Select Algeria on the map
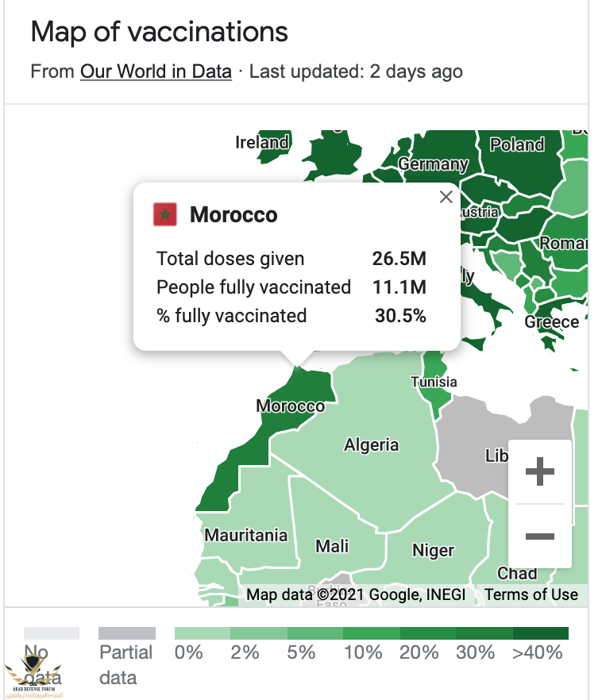602x700 pixels. [x=371, y=444]
